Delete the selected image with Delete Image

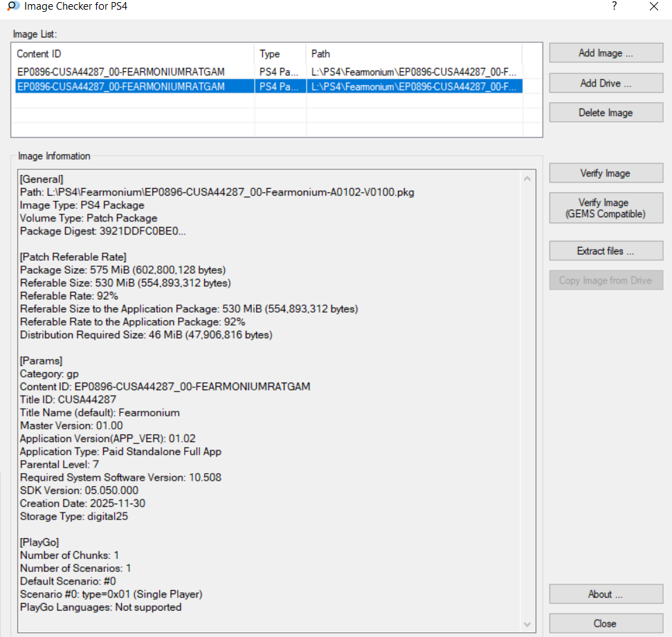pos(606,113)
